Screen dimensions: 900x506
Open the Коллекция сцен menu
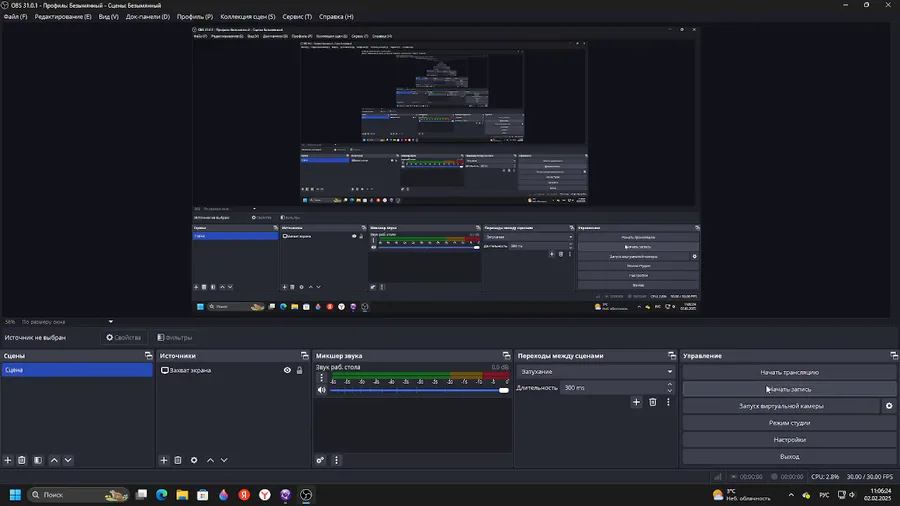(x=247, y=17)
